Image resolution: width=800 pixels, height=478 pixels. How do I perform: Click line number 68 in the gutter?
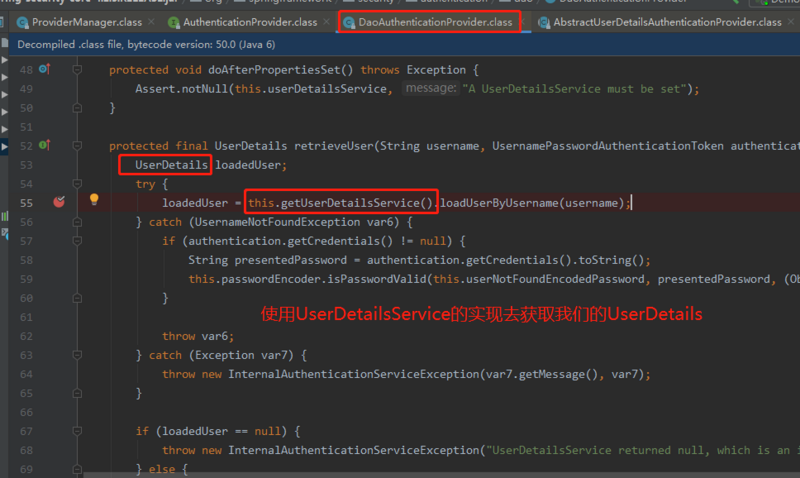point(27,450)
